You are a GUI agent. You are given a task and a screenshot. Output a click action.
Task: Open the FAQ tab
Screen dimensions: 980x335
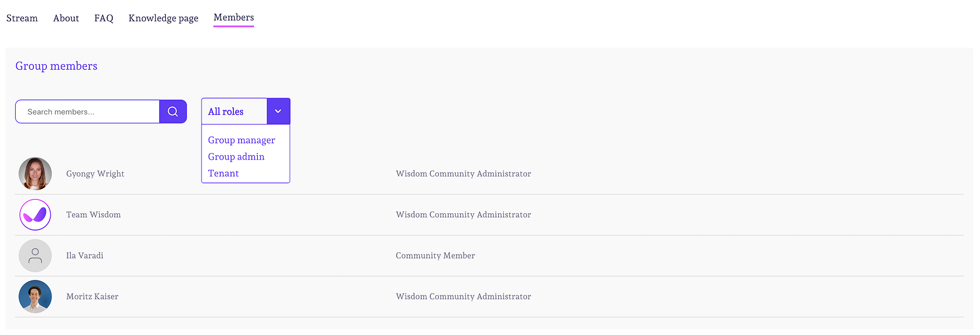click(x=103, y=18)
